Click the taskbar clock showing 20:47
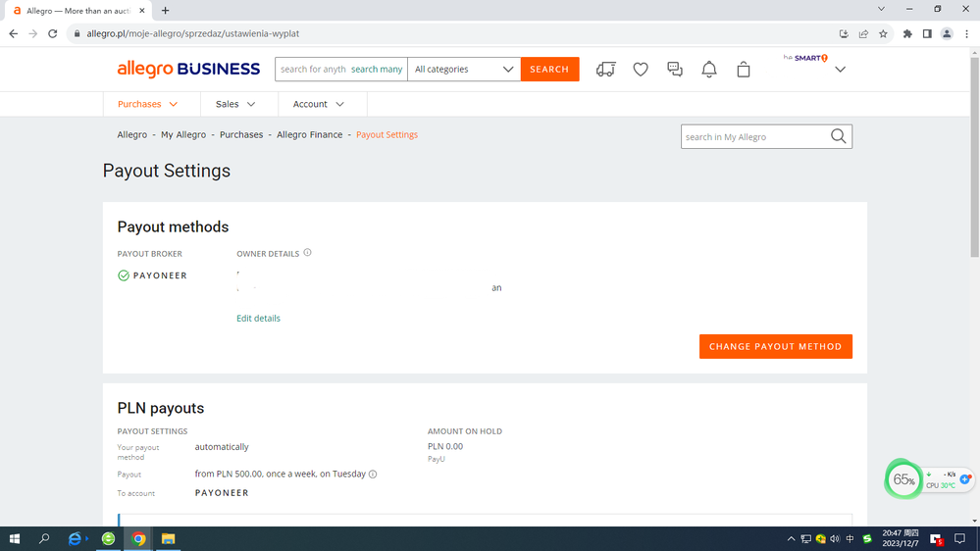The image size is (980, 551). [x=900, y=538]
